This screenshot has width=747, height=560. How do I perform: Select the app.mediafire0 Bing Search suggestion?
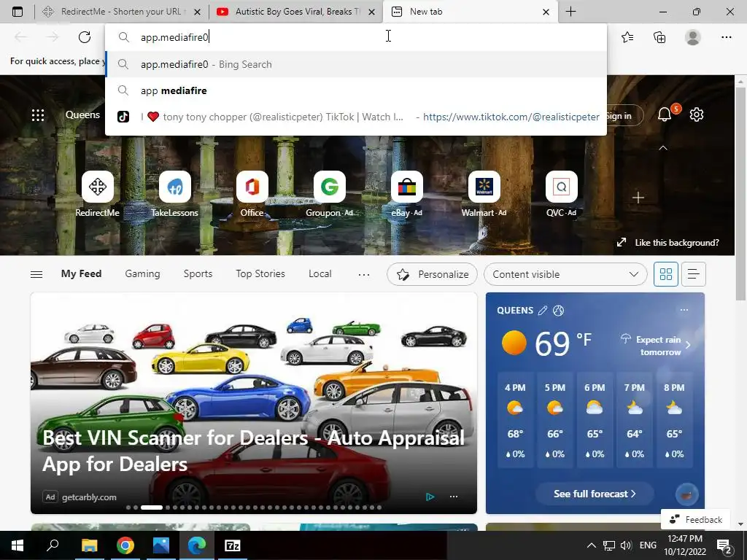pyautogui.click(x=356, y=64)
